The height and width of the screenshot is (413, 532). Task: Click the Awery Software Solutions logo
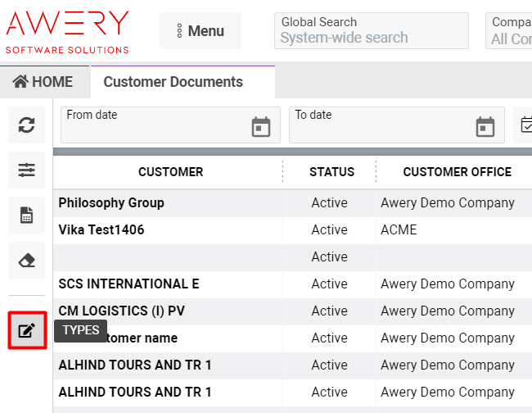(67, 31)
